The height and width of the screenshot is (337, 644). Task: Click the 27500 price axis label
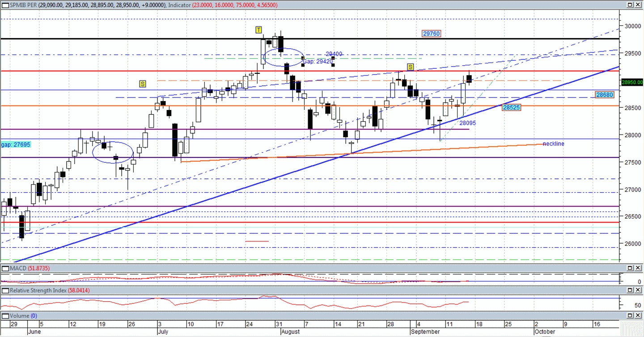tap(632, 162)
